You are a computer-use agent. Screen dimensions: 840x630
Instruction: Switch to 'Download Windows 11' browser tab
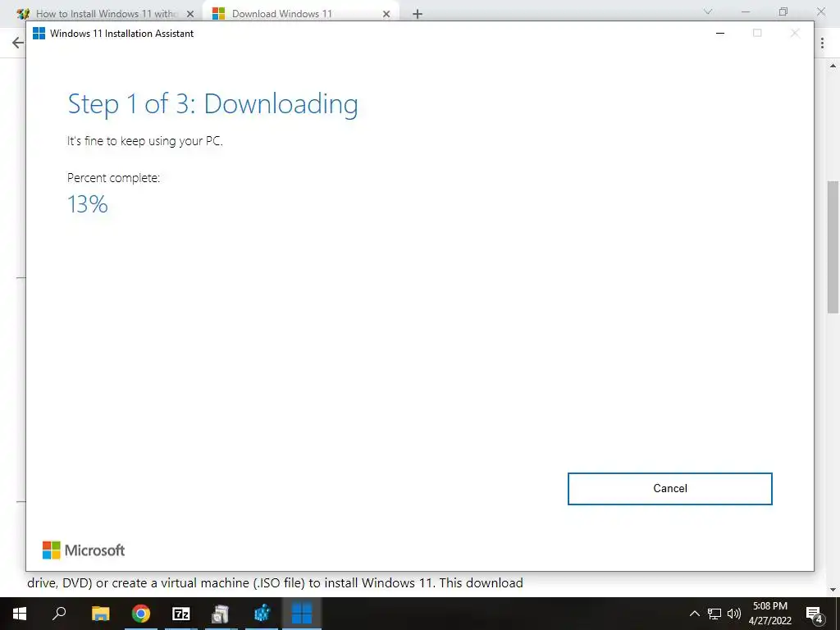click(x=282, y=14)
